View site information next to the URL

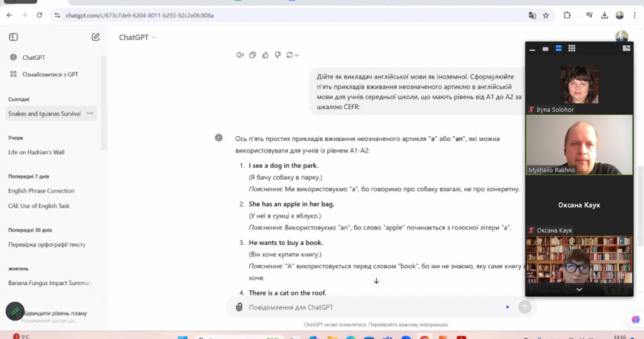(58, 15)
